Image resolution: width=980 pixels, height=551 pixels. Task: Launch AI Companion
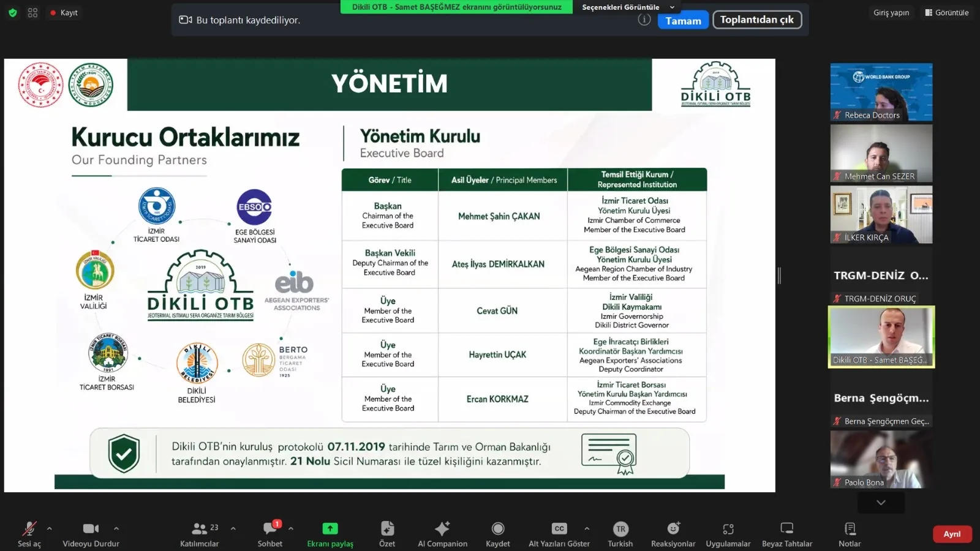[442, 534]
